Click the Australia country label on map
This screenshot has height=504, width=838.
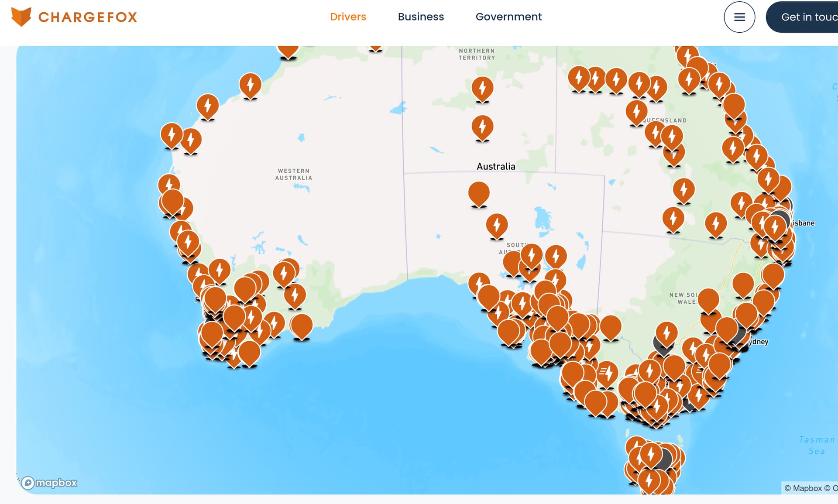point(496,166)
